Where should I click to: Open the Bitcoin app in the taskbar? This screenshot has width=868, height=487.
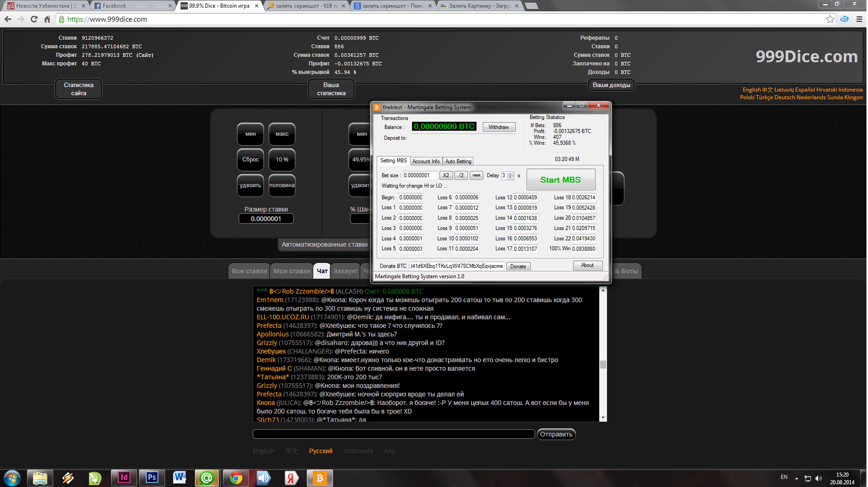click(320, 477)
